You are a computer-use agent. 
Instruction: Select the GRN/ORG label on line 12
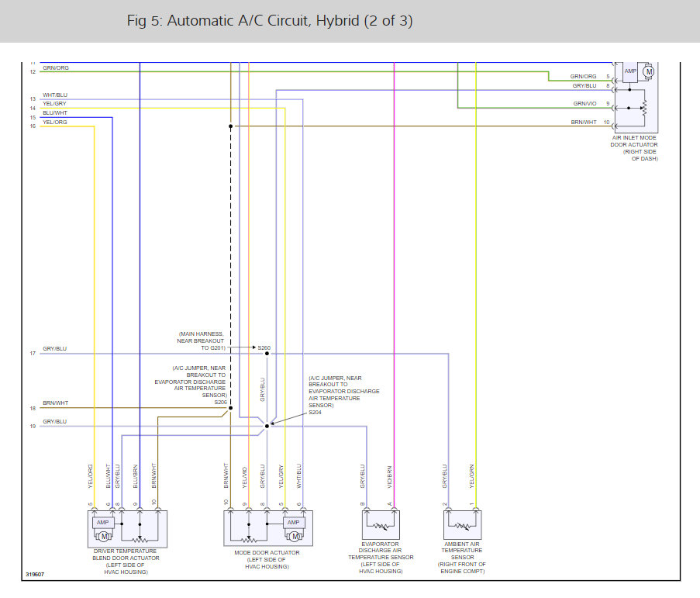click(56, 68)
